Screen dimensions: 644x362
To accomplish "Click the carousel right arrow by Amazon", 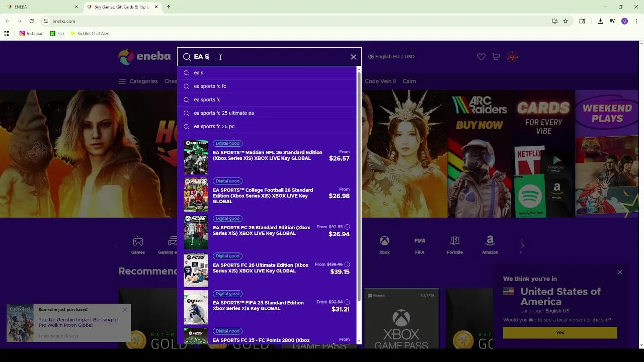I will (x=522, y=245).
